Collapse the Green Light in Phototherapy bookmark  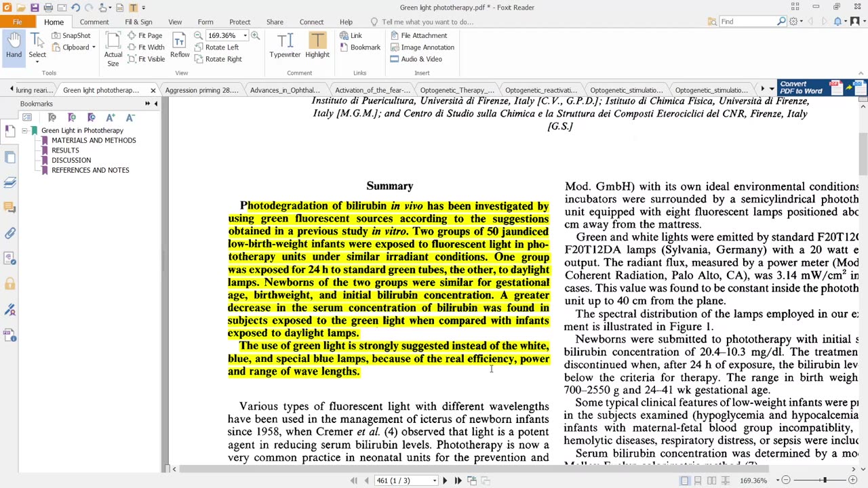[x=25, y=130]
